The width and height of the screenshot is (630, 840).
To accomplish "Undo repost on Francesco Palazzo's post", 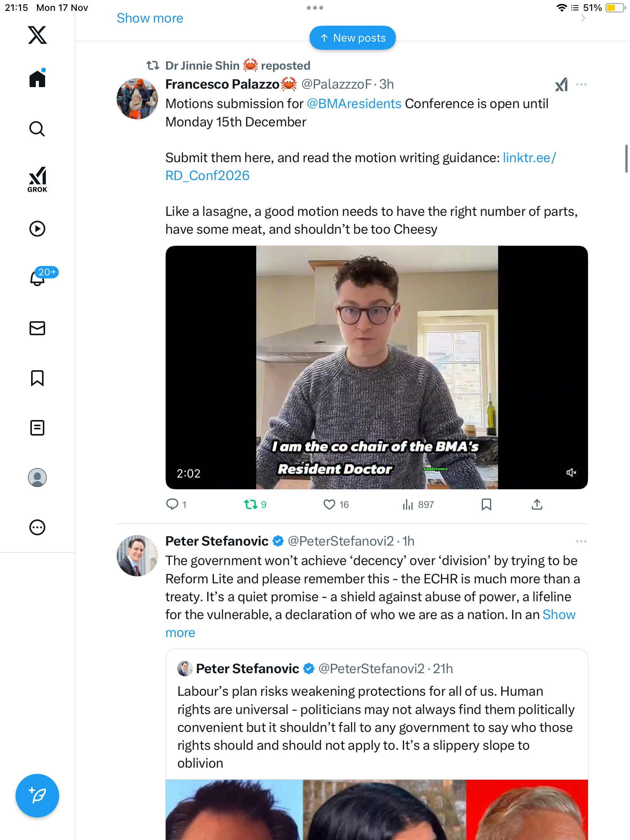I will click(x=251, y=504).
